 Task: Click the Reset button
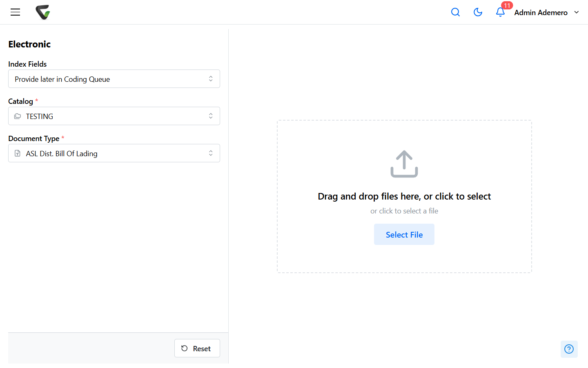(197, 348)
